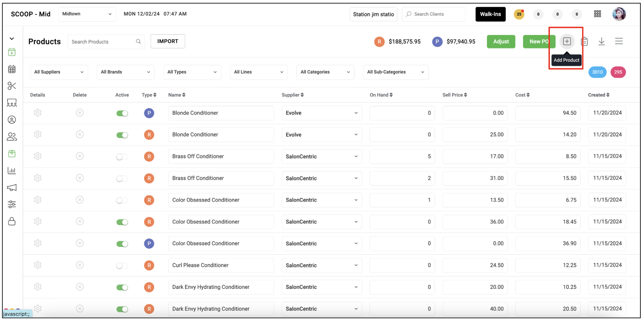The width and height of the screenshot is (644, 322).
Task: Sort products by Name column header
Action: 177,95
